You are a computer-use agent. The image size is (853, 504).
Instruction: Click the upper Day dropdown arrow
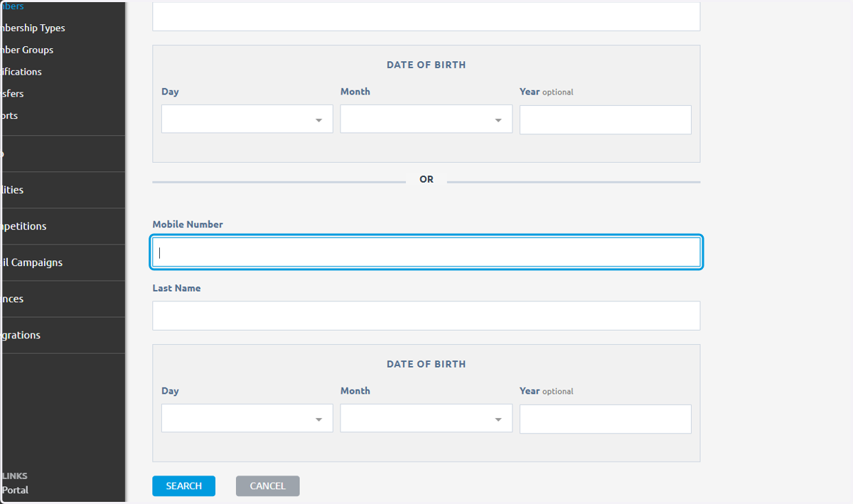(319, 120)
